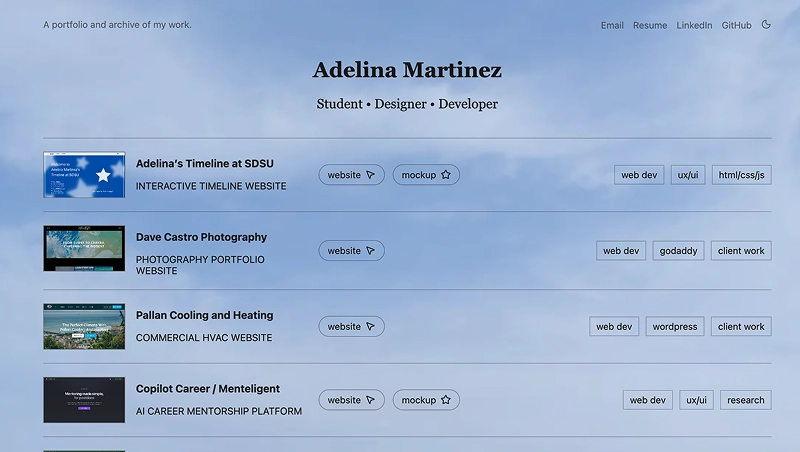Click the title 'Pallan Cooling and Heating'
Image resolution: width=800 pixels, height=452 pixels.
205,315
